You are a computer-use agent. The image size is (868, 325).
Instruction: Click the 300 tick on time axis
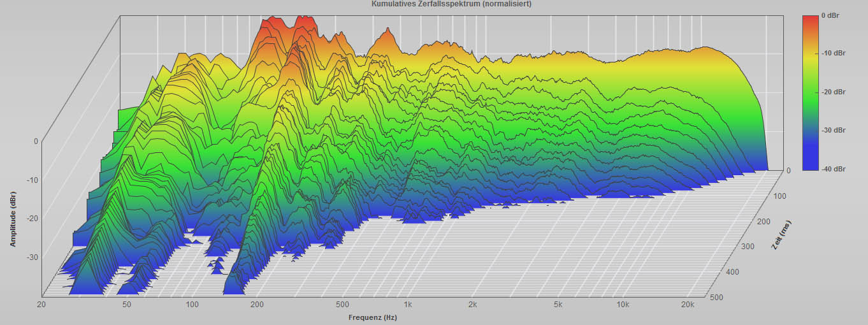click(748, 247)
